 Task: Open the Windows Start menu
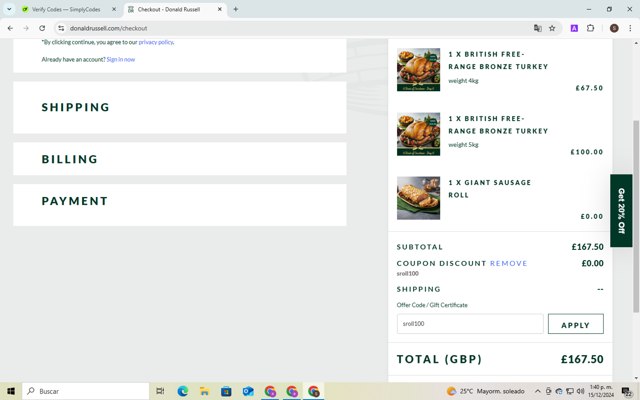click(11, 391)
